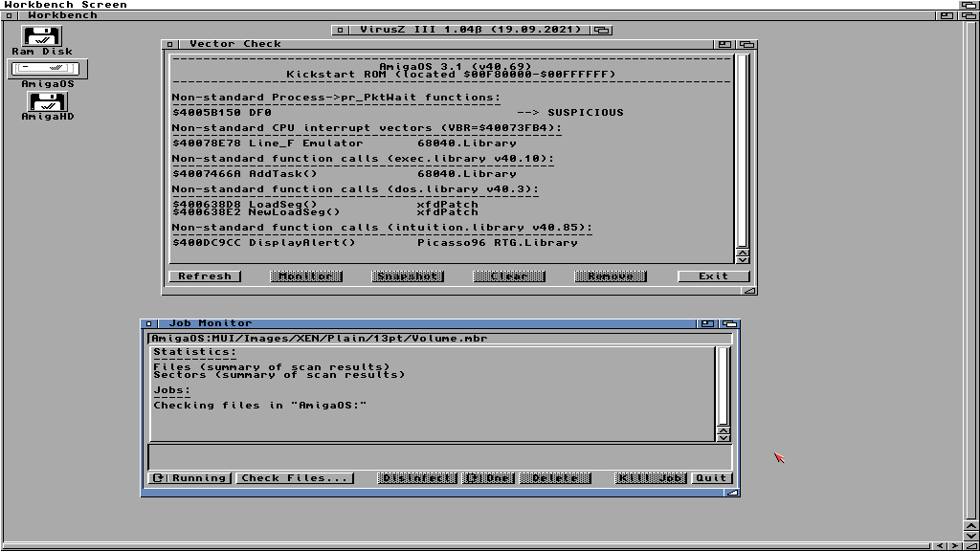Click the Vector Check vertical scrollbar
The width and height of the screenshot is (980, 551).
(x=743, y=150)
